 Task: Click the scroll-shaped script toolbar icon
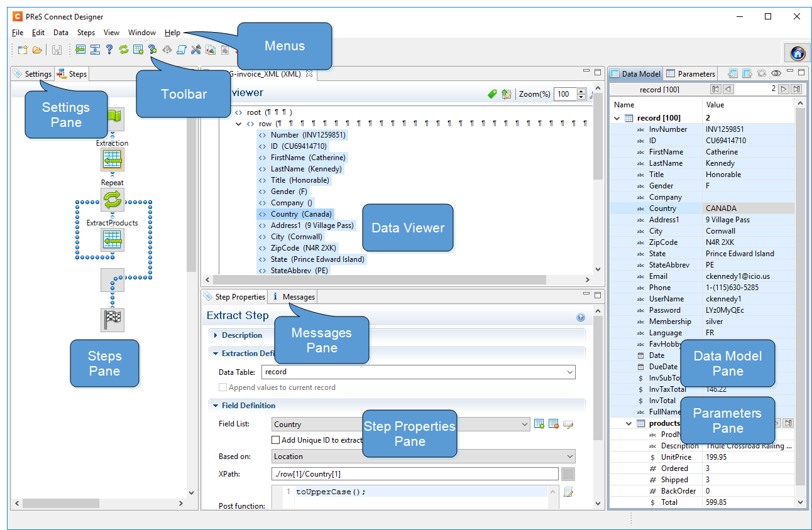pyautogui.click(x=182, y=50)
